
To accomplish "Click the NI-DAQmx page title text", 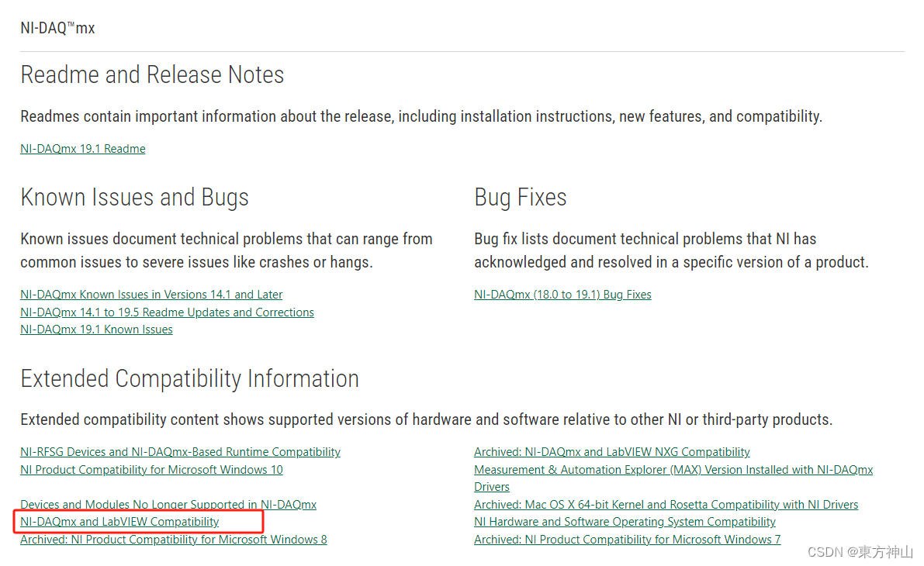I will [57, 28].
